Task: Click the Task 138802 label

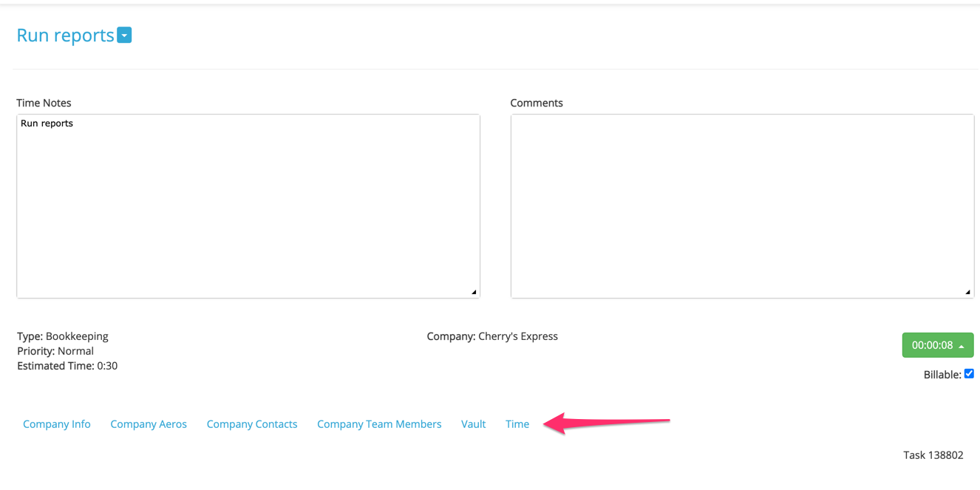Action: pos(933,455)
